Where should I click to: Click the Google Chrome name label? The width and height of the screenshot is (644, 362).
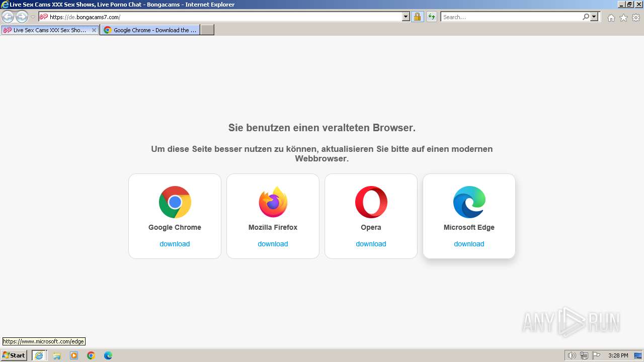point(175,227)
